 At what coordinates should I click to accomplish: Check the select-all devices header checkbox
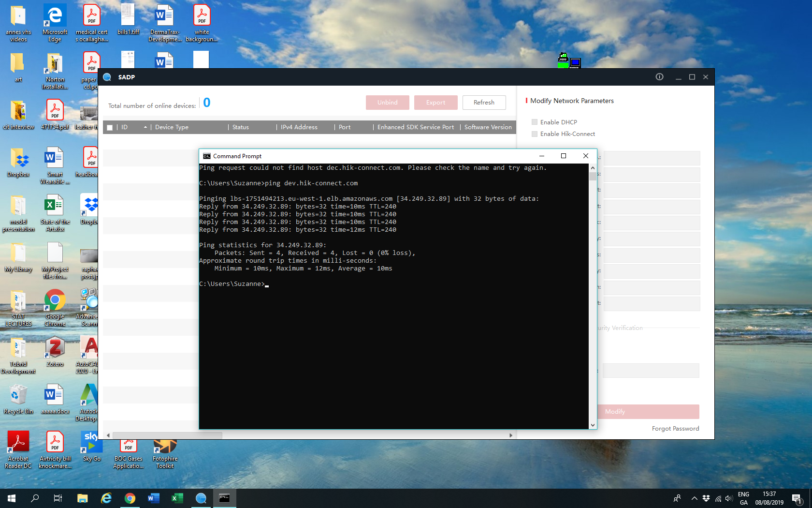pos(110,128)
